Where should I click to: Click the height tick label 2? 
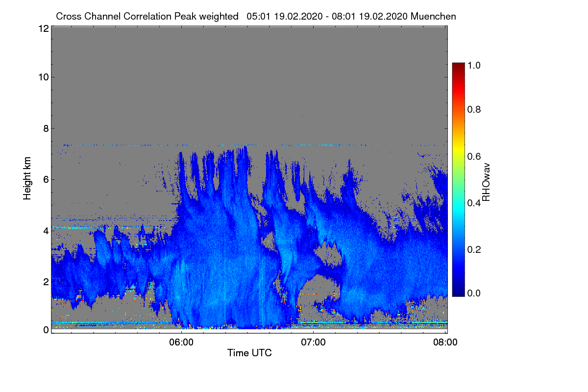point(46,282)
